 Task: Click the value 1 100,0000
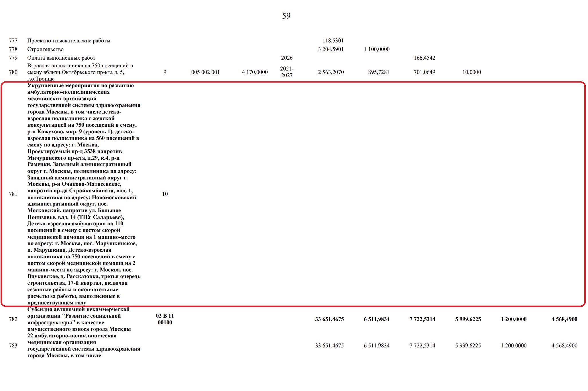(377, 49)
